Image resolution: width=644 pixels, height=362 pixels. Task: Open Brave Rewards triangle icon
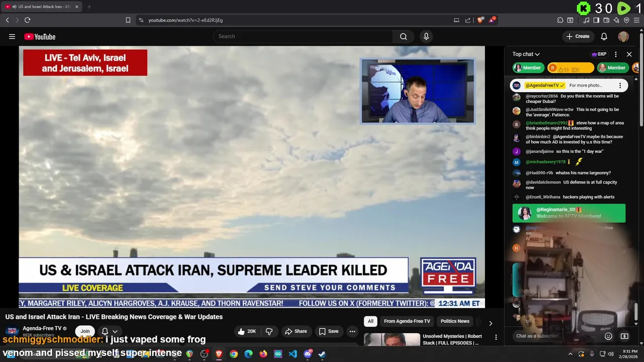pyautogui.click(x=492, y=20)
